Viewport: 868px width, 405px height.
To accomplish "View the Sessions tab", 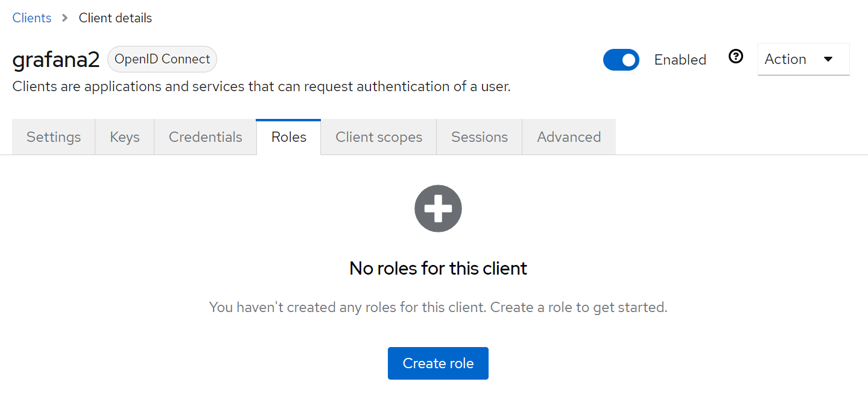I will (480, 137).
